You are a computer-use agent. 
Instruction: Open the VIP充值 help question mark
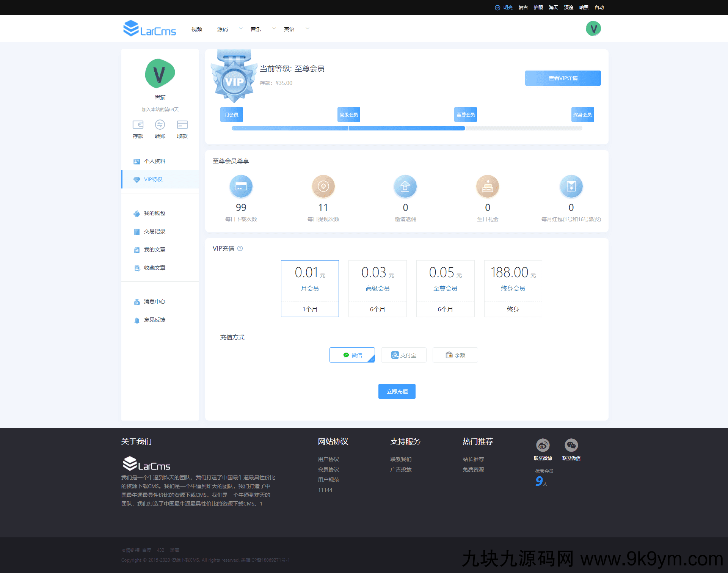coord(240,248)
